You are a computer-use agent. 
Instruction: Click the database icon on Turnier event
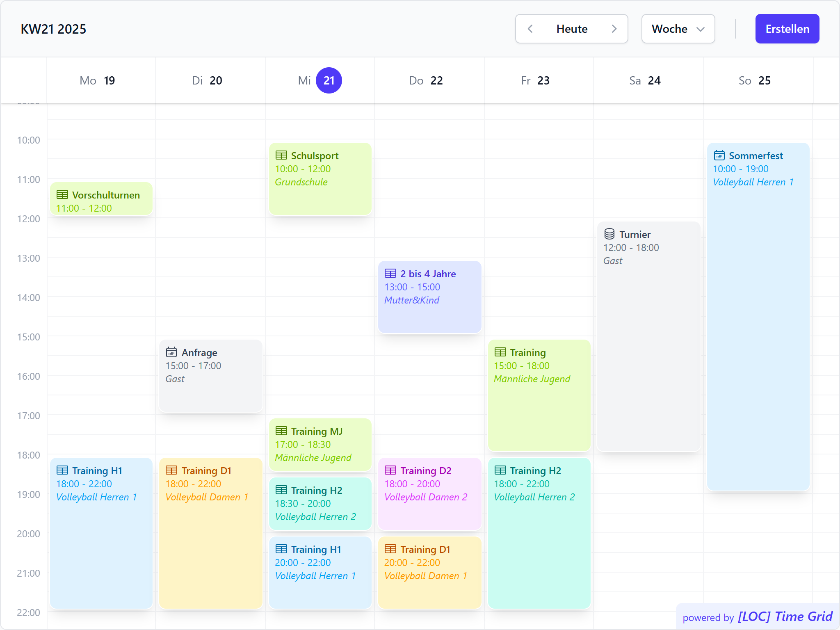[x=609, y=234]
